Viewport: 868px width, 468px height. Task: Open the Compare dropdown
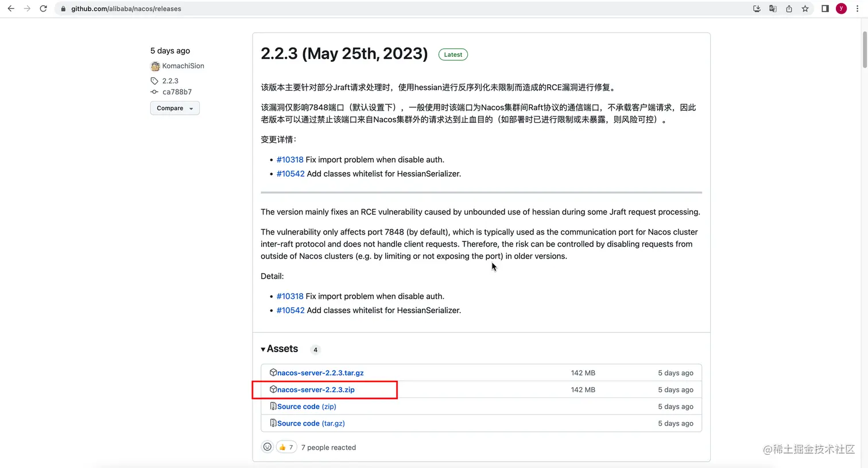tap(175, 108)
